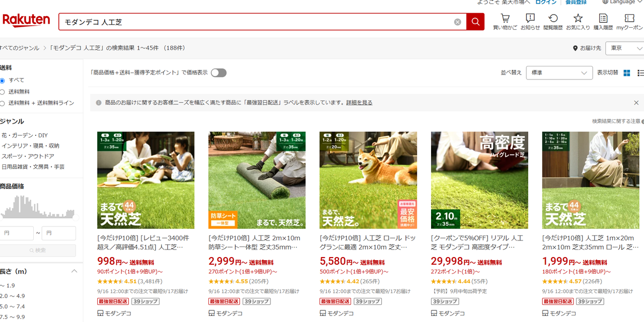
Task: Open the 人工芝 2m×10m 防草シート一体型 title
Action: click(255, 243)
